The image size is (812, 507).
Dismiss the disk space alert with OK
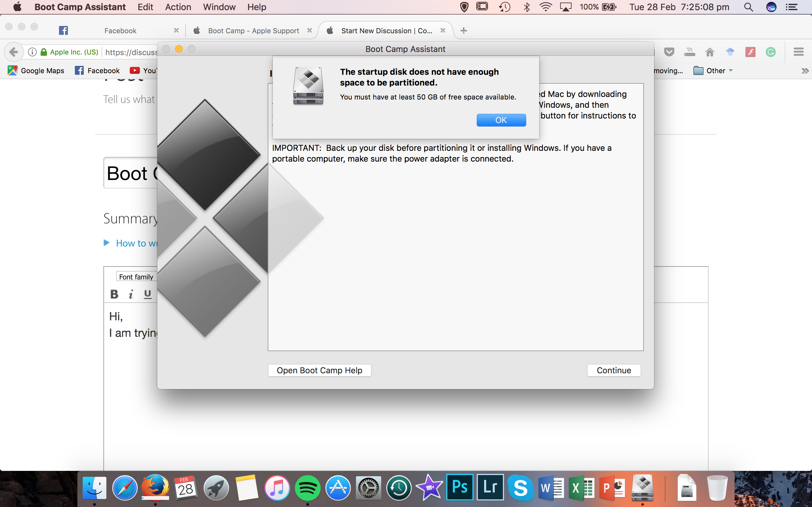click(x=501, y=120)
